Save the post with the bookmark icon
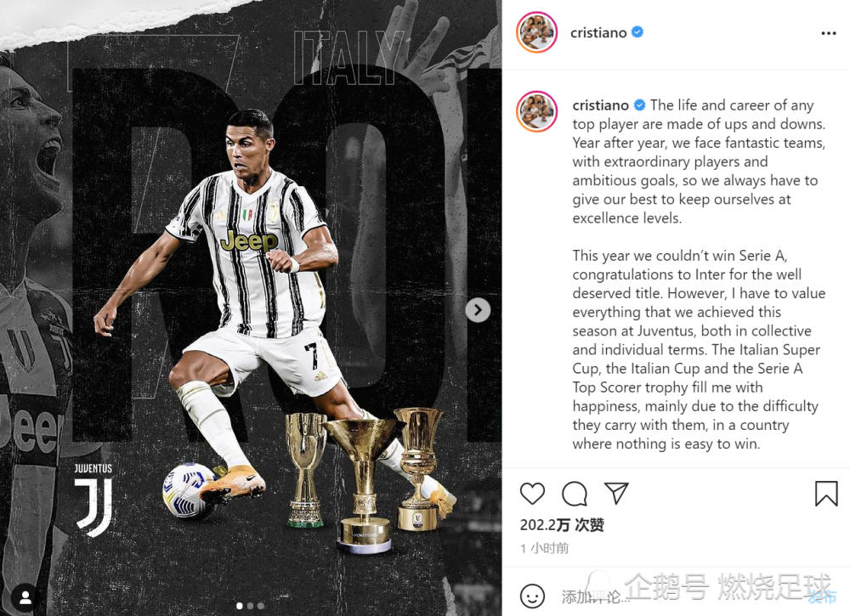 (x=826, y=494)
